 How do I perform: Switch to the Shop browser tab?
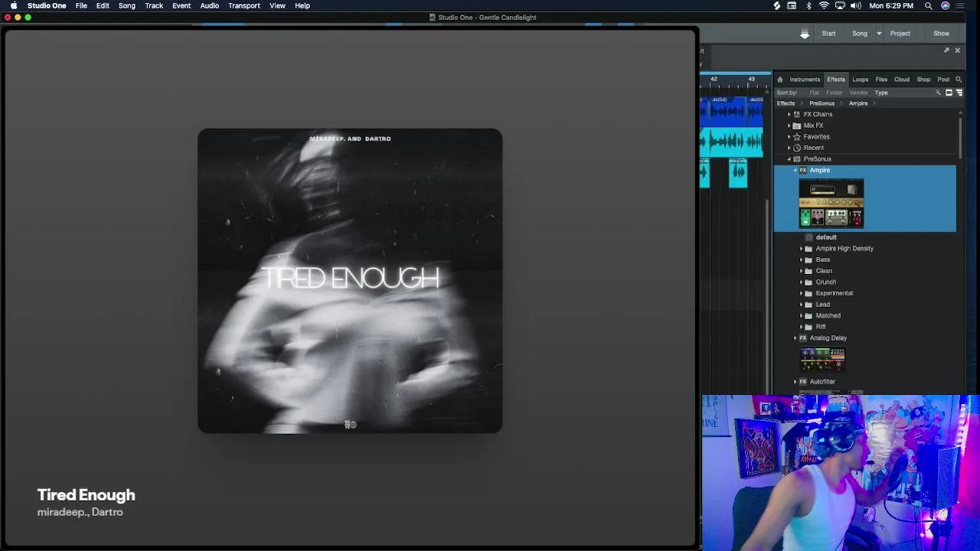[924, 80]
